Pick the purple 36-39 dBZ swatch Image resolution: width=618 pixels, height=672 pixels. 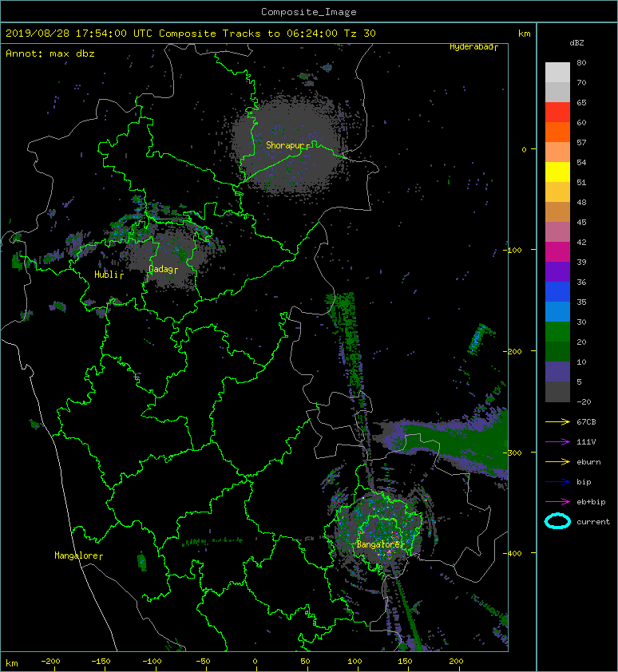click(x=557, y=272)
